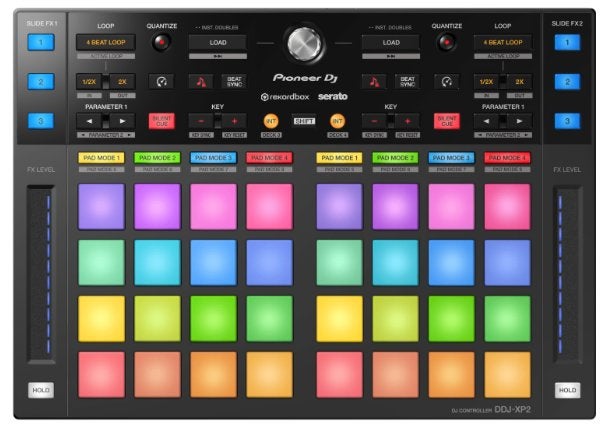Hit the right deck's hot pink top corner pad
Screen dimensions: 608x434
(x=507, y=207)
